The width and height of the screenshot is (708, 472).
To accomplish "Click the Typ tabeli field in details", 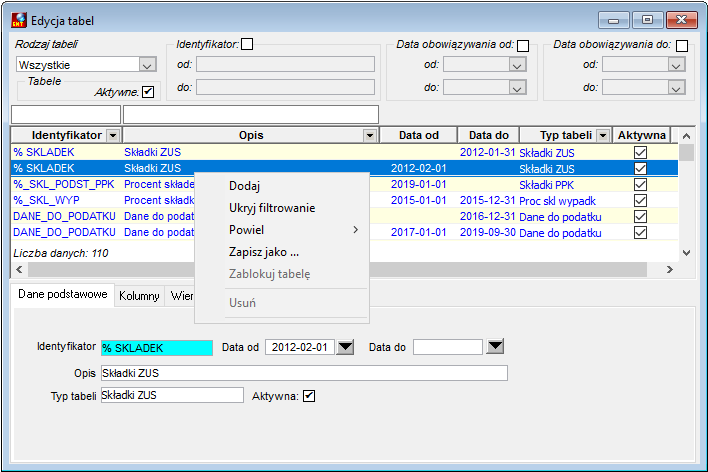I will [x=172, y=395].
